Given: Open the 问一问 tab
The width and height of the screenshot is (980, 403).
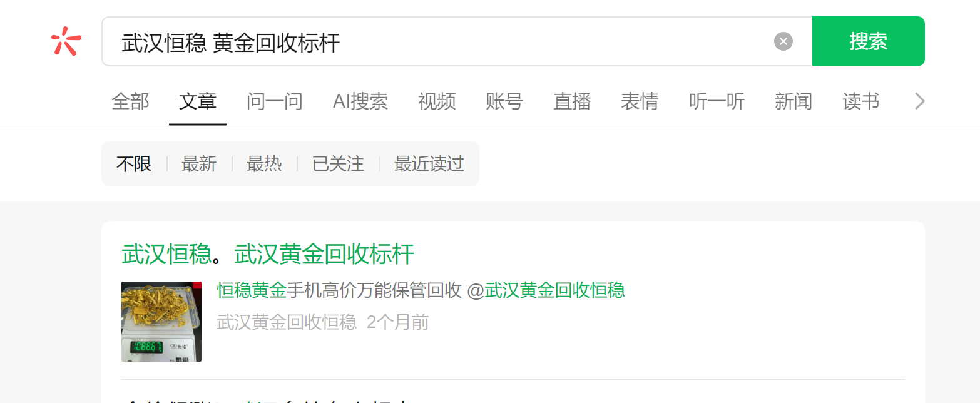Looking at the screenshot, I should click(275, 101).
